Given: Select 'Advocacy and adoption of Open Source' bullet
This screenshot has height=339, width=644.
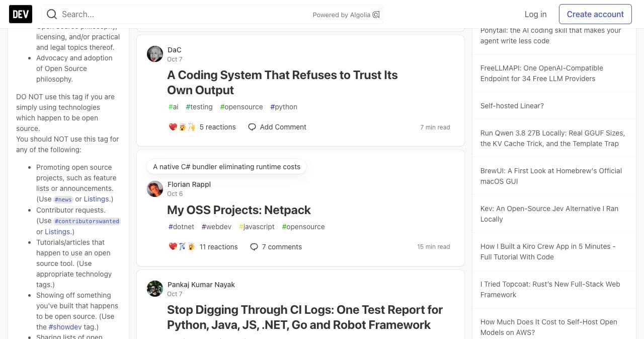Looking at the screenshot, I should coord(74,69).
